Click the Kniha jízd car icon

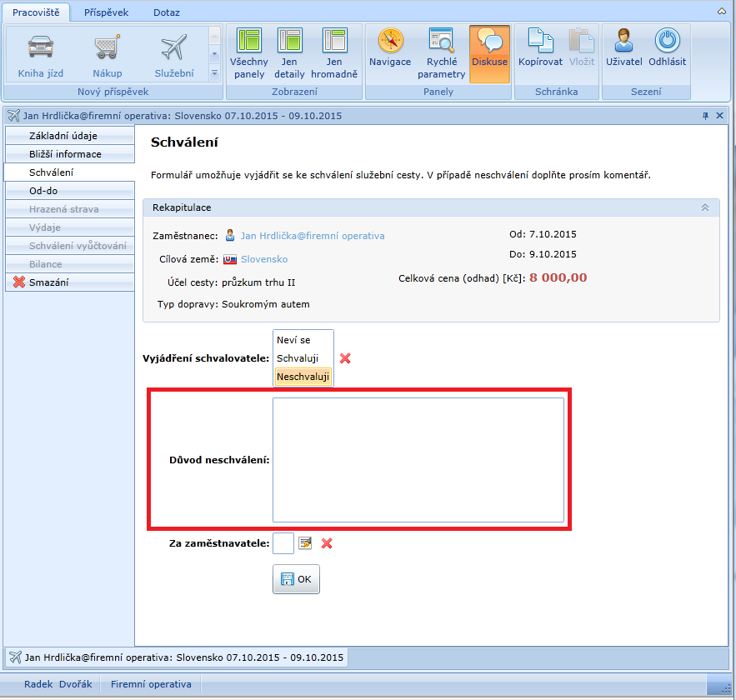coord(41,47)
